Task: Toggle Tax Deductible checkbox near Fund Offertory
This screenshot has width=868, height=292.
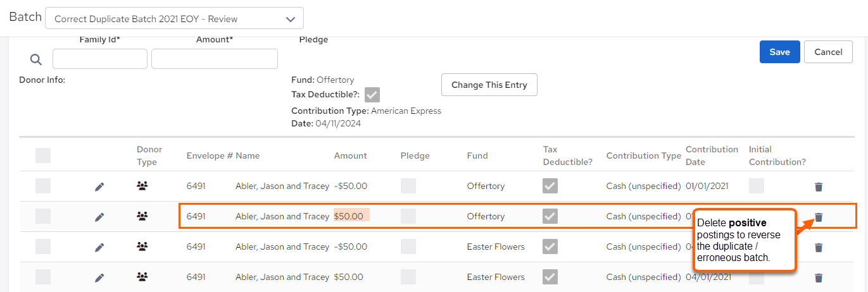Action: click(372, 95)
